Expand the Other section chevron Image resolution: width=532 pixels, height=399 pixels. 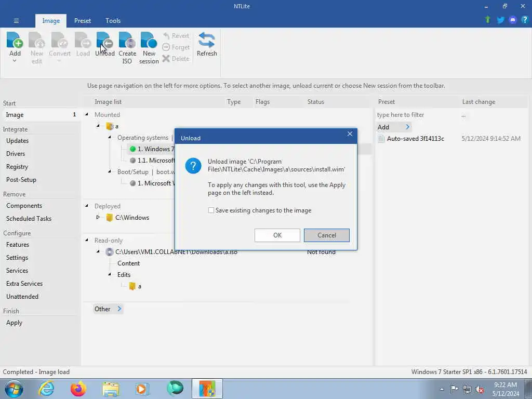(x=119, y=309)
